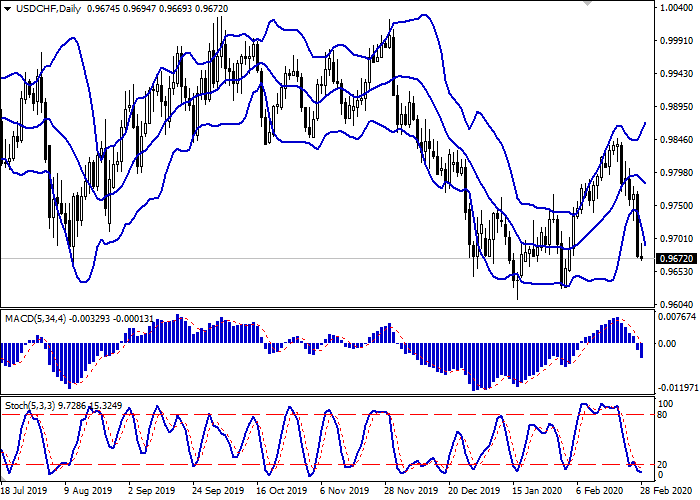Click the 0.98950 price axis label

click(676, 107)
